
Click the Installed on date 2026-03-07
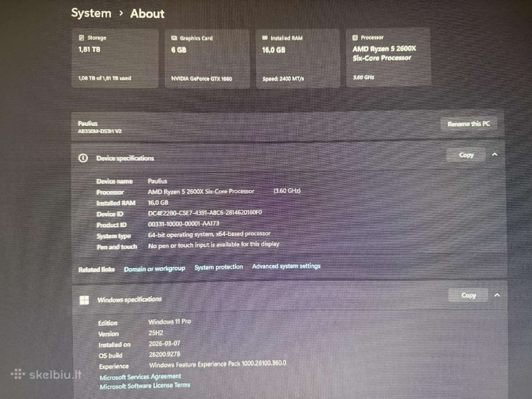pos(164,343)
